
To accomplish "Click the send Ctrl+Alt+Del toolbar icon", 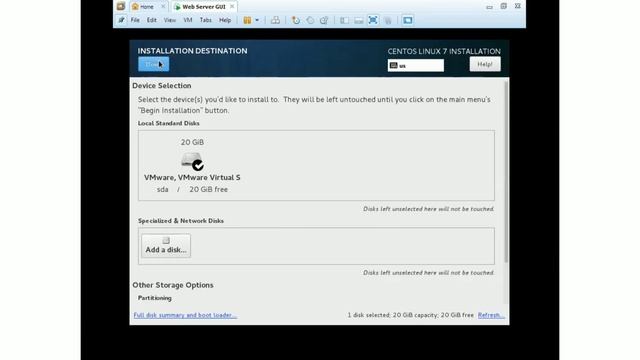I will pyautogui.click(x=276, y=20).
